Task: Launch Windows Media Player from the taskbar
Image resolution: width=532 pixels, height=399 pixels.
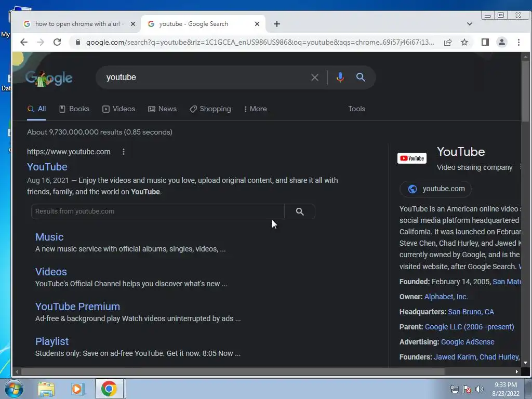Action: pos(77,389)
